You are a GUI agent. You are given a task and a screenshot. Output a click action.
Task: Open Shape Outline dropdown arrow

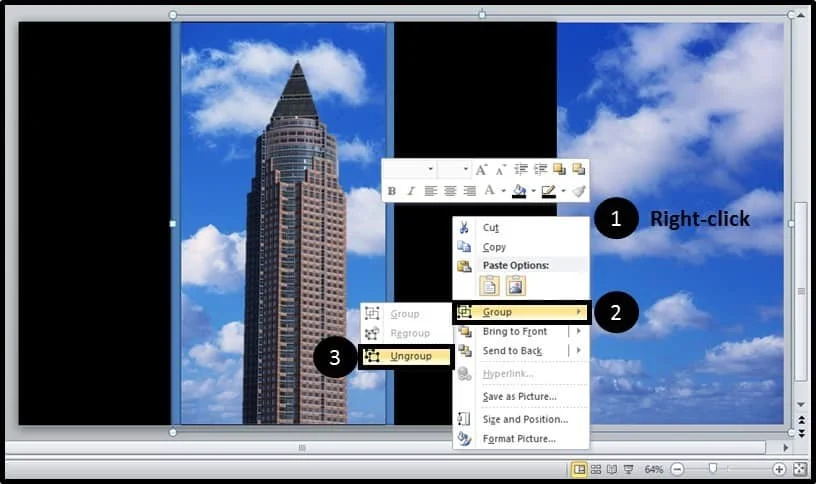563,191
